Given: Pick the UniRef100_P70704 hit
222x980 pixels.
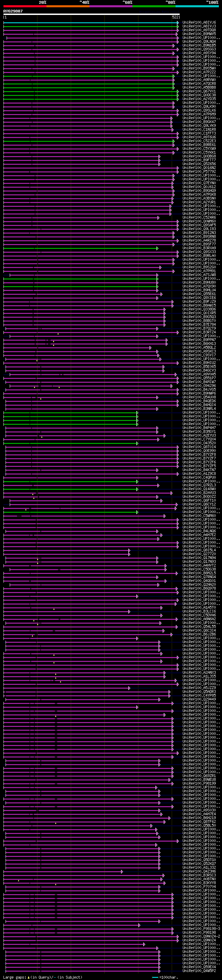Looking at the screenshot, I should [199, 886].
